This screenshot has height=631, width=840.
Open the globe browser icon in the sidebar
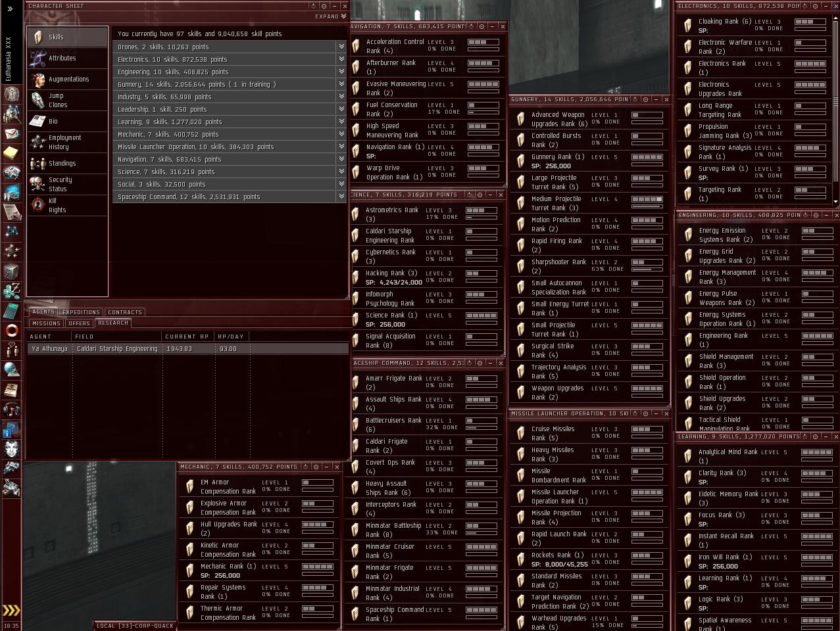11,370
